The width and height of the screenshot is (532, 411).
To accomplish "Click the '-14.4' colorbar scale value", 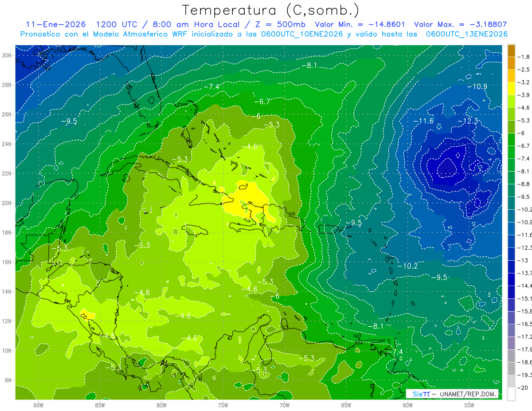I will [x=525, y=286].
